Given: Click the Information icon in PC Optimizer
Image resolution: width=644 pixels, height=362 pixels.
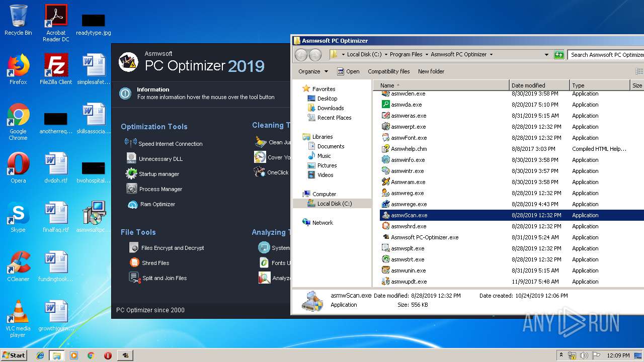Looking at the screenshot, I should [x=125, y=93].
